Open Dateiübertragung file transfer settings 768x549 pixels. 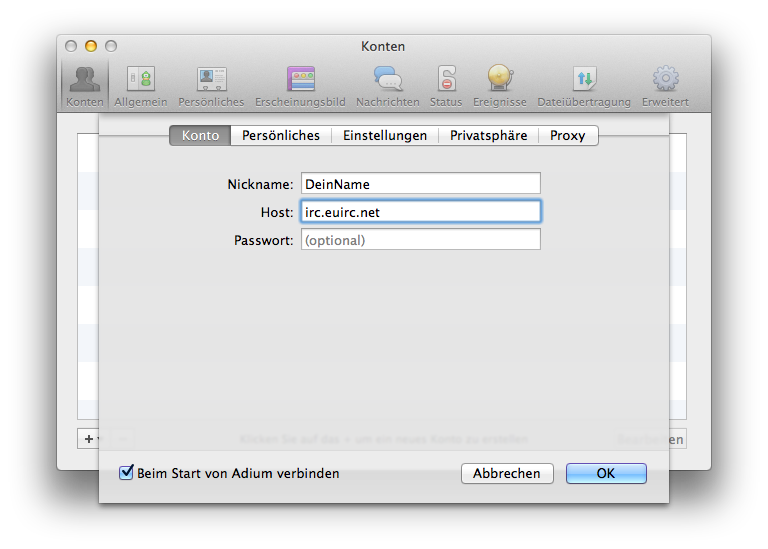(x=584, y=85)
